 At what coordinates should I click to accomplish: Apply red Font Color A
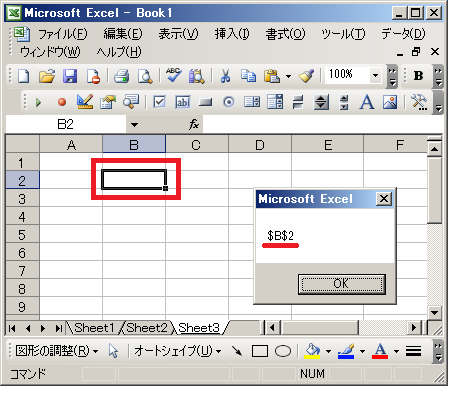click(380, 351)
